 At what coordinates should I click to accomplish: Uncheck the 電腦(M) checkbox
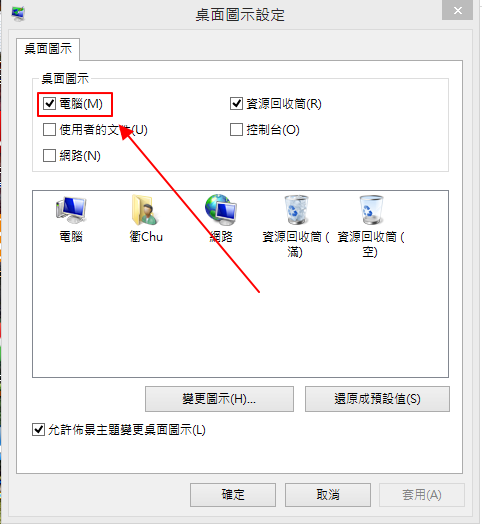point(49,104)
